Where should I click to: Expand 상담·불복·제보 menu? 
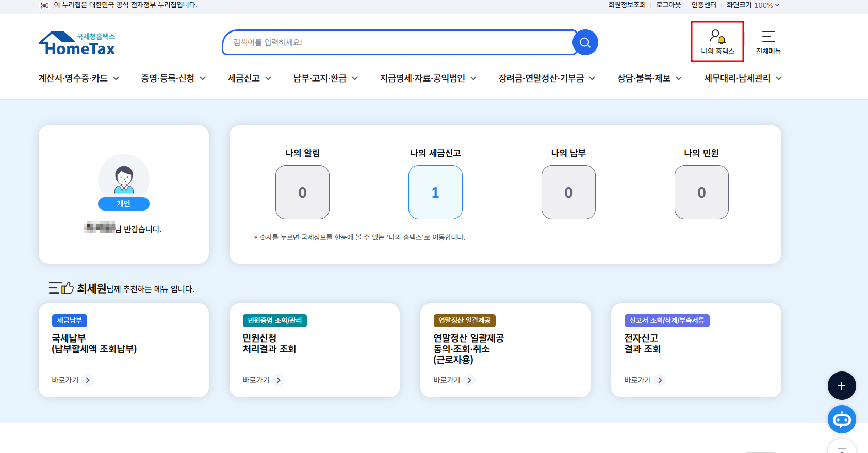coord(650,78)
